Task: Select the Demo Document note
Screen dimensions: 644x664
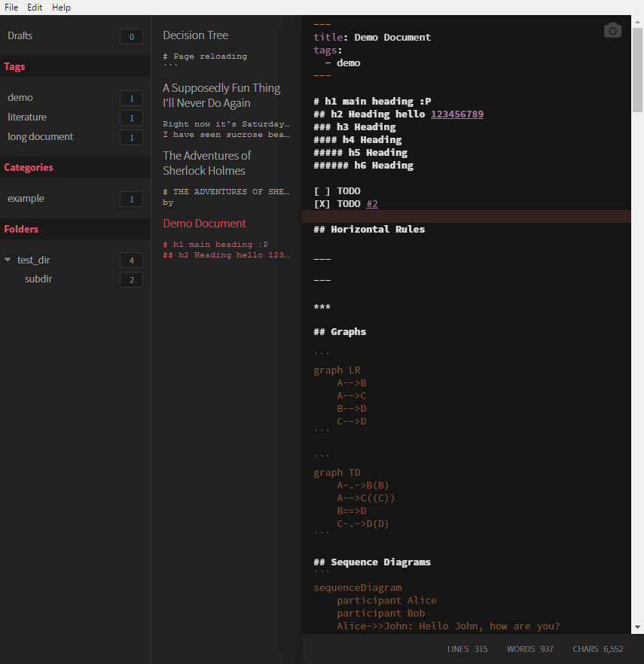Action: click(x=205, y=224)
